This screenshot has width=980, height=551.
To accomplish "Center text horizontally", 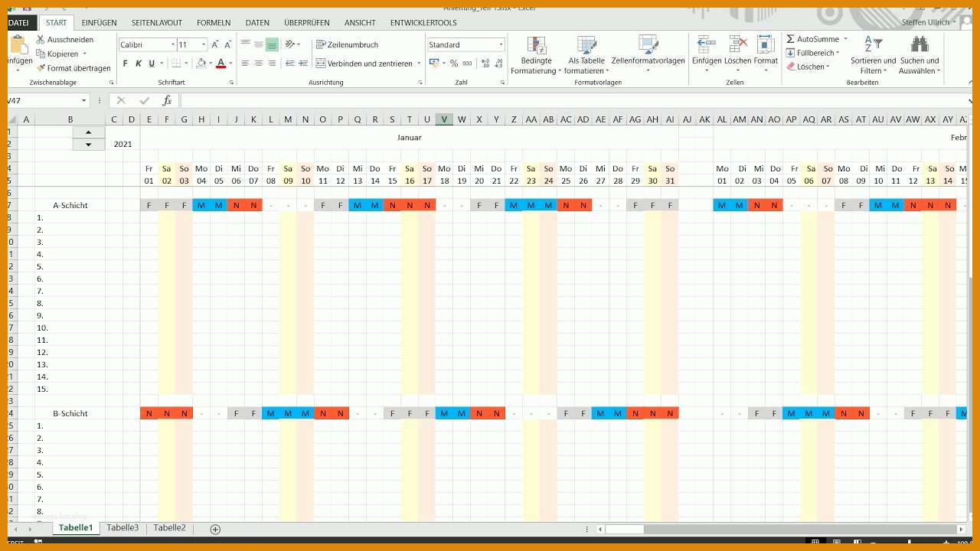I will [259, 64].
